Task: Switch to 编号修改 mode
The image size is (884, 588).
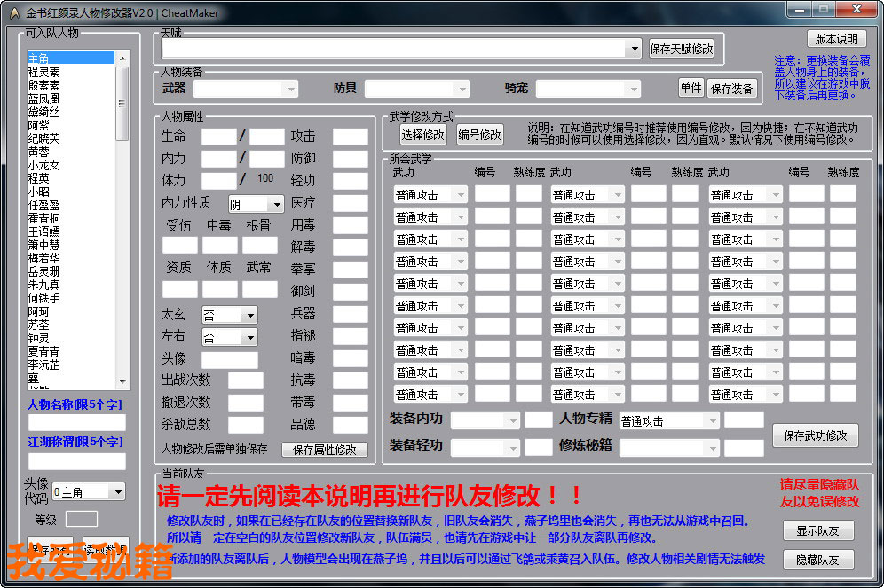Action: [x=479, y=135]
